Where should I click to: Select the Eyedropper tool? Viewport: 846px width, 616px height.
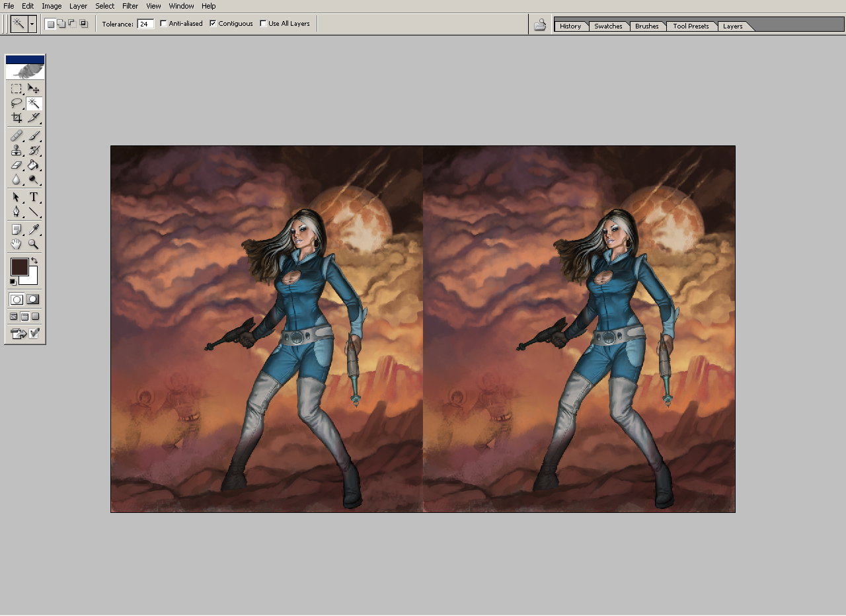34,229
